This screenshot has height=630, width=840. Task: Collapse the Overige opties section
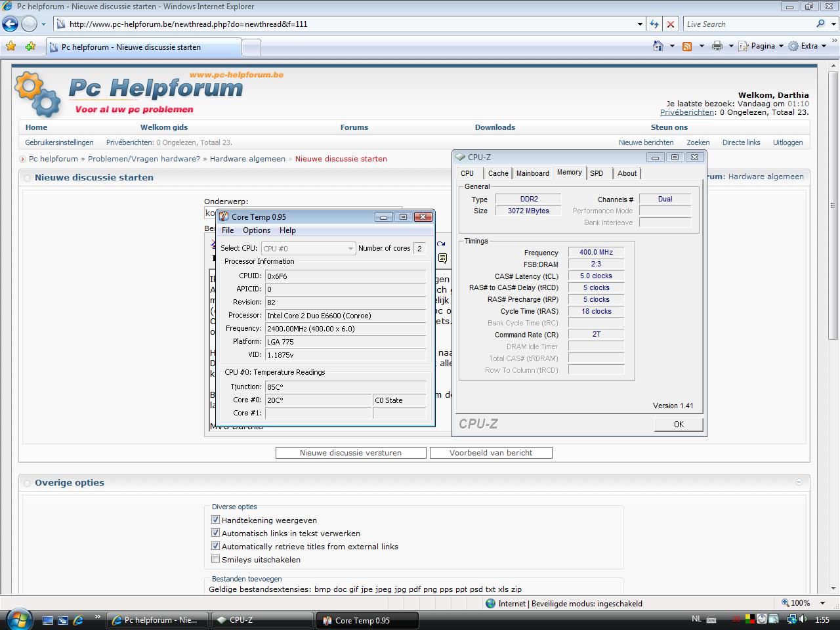(799, 482)
